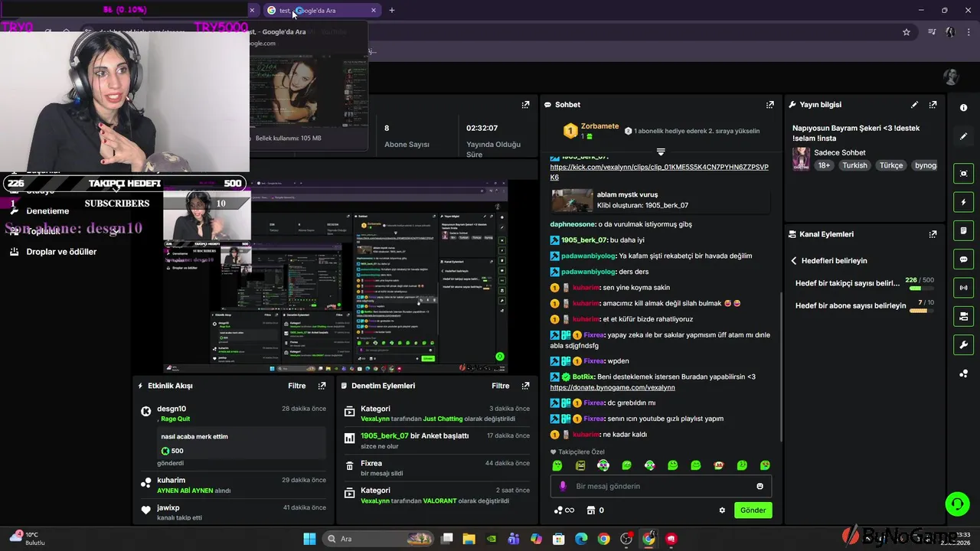This screenshot has width=980, height=551.
Task: Toggle the chat bubble panel icon in sidebar
Action: click(x=963, y=259)
